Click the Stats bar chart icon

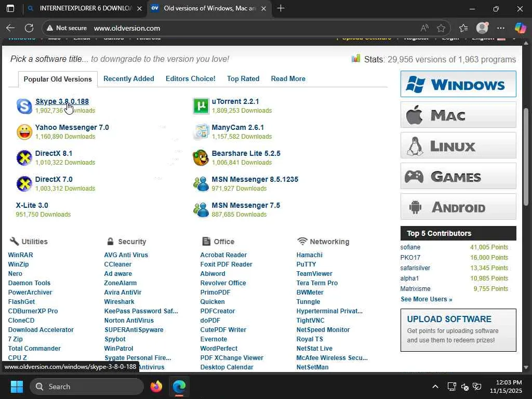click(355, 58)
